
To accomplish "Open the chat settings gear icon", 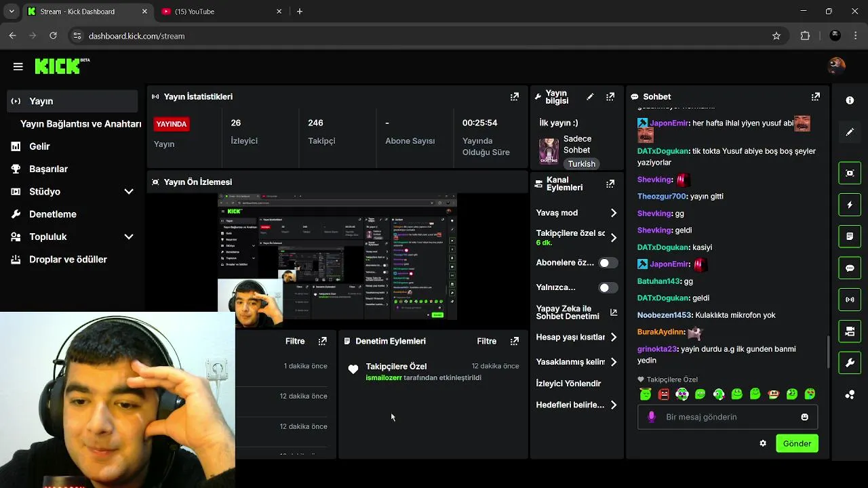I will 763,443.
